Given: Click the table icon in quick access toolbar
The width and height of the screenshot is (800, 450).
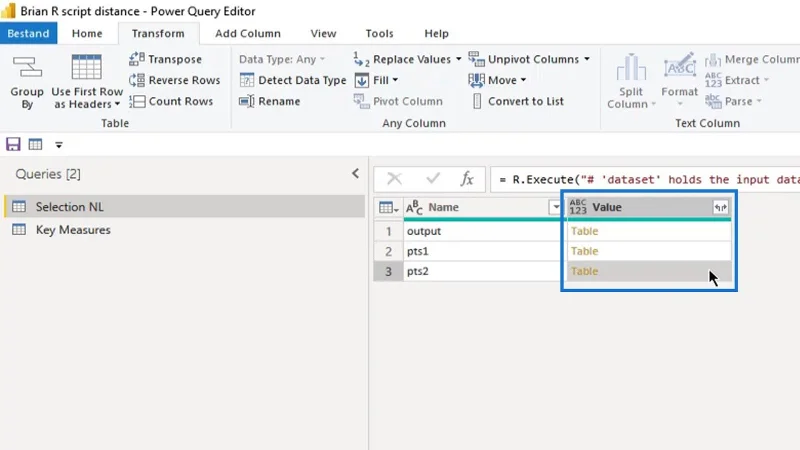Looking at the screenshot, I should (35, 144).
